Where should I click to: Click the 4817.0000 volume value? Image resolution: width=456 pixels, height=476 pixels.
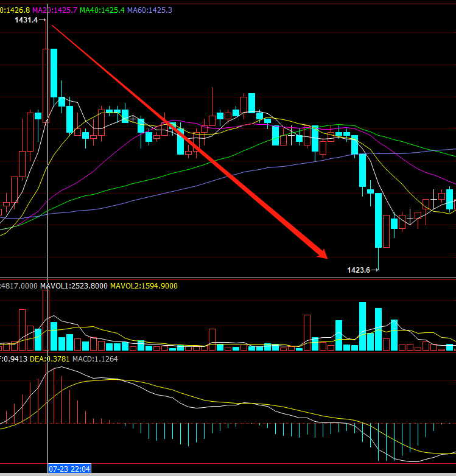click(x=18, y=285)
